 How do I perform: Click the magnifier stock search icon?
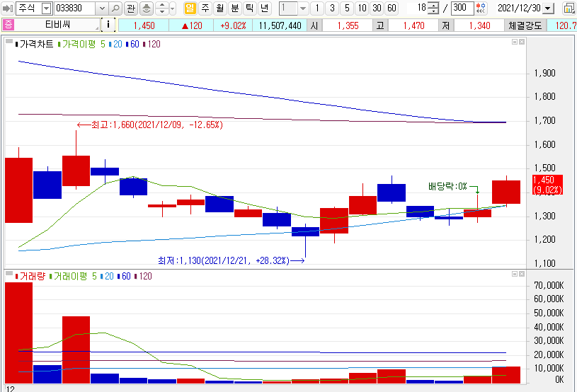pos(115,8)
